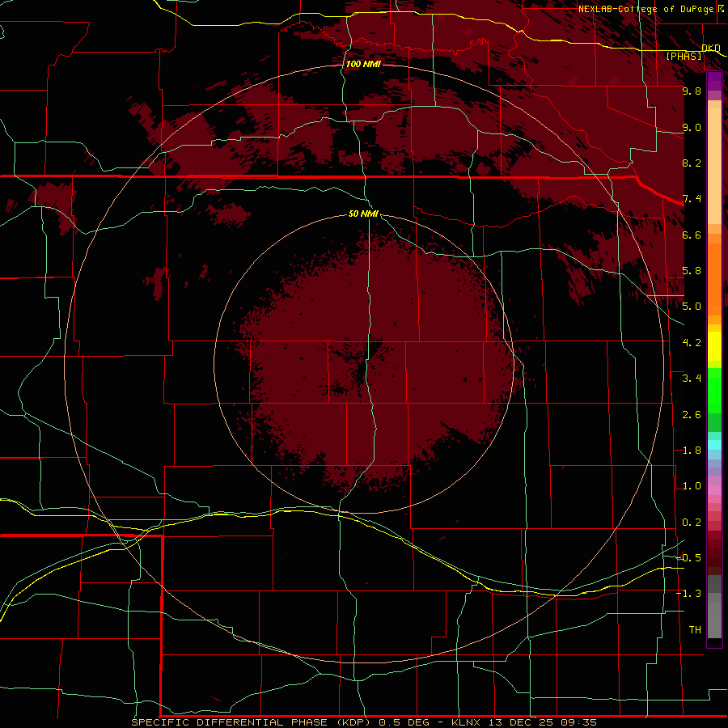Click the 5.0 scale label
The height and width of the screenshot is (728, 728).
[x=692, y=307]
